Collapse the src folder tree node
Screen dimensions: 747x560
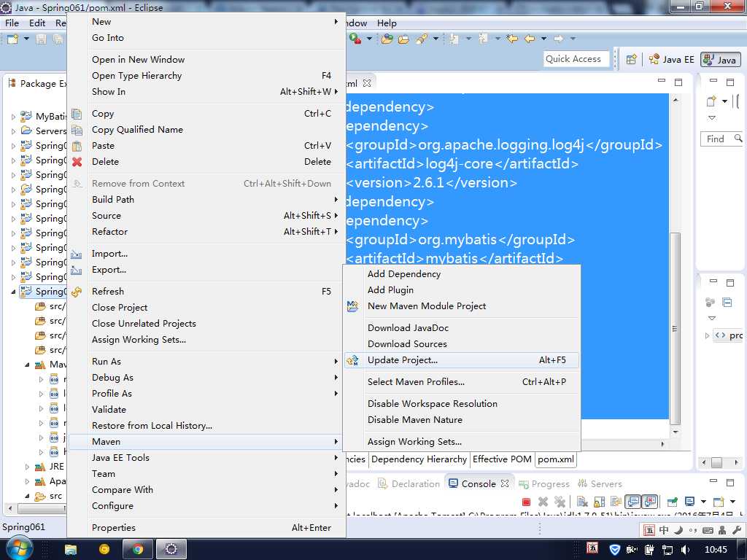point(27,496)
